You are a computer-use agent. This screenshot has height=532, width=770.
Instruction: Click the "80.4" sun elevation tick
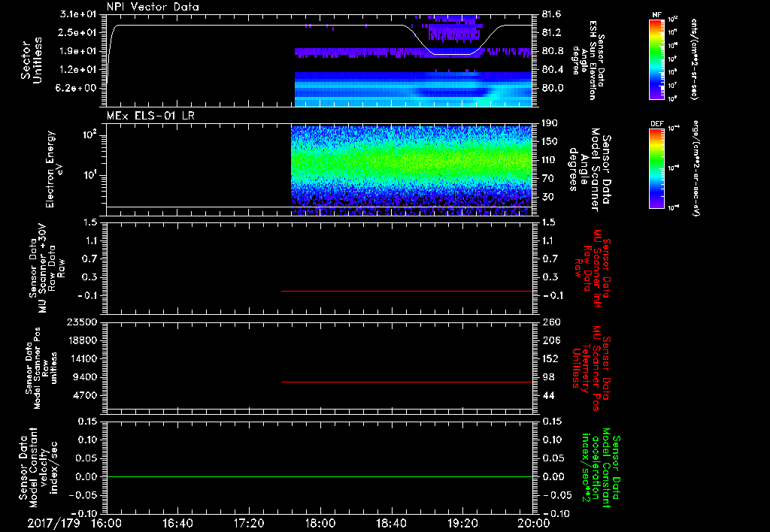coord(553,70)
